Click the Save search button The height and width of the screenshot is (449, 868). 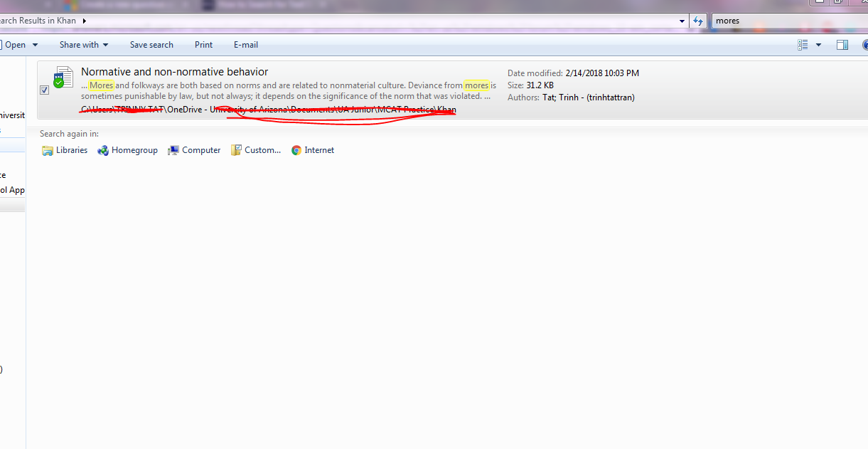click(x=151, y=45)
